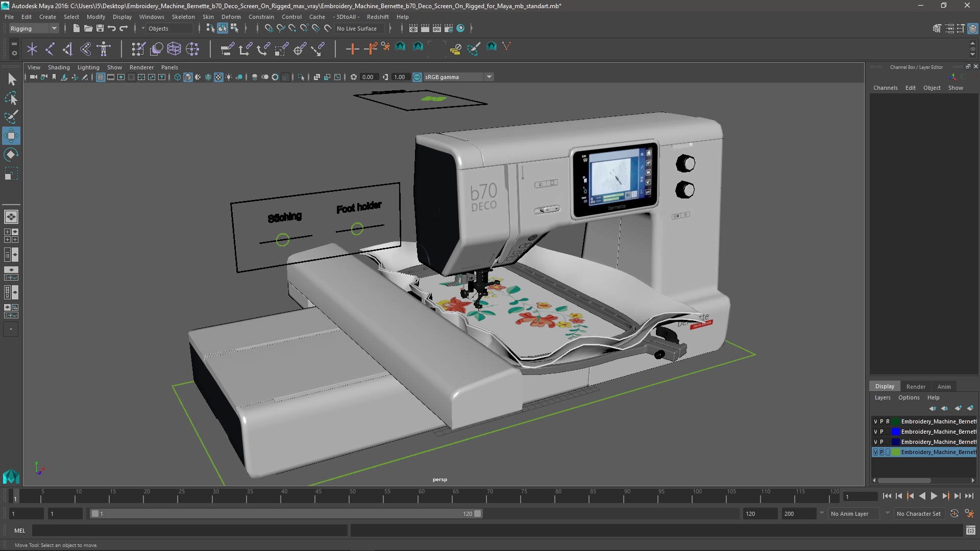The width and height of the screenshot is (980, 551).
Task: Open the viewport Shading menu
Action: click(59, 67)
